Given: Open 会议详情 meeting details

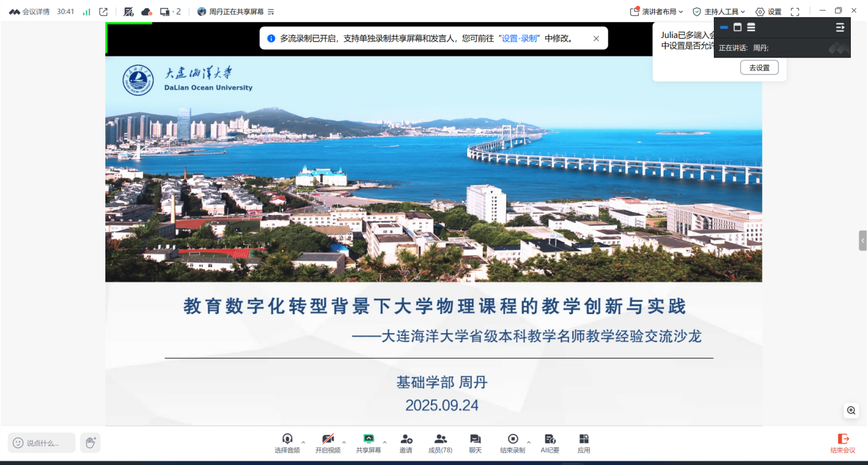Looking at the screenshot, I should 30,11.
